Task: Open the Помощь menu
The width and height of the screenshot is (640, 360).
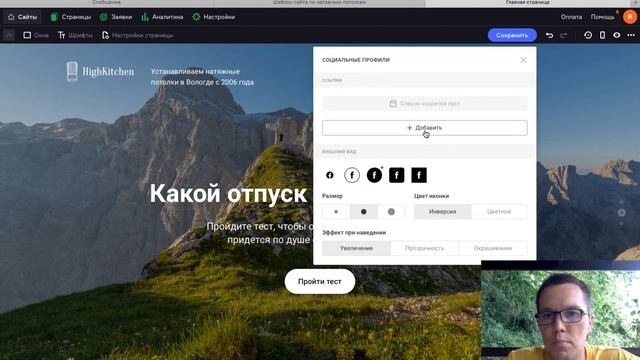Action: click(602, 17)
